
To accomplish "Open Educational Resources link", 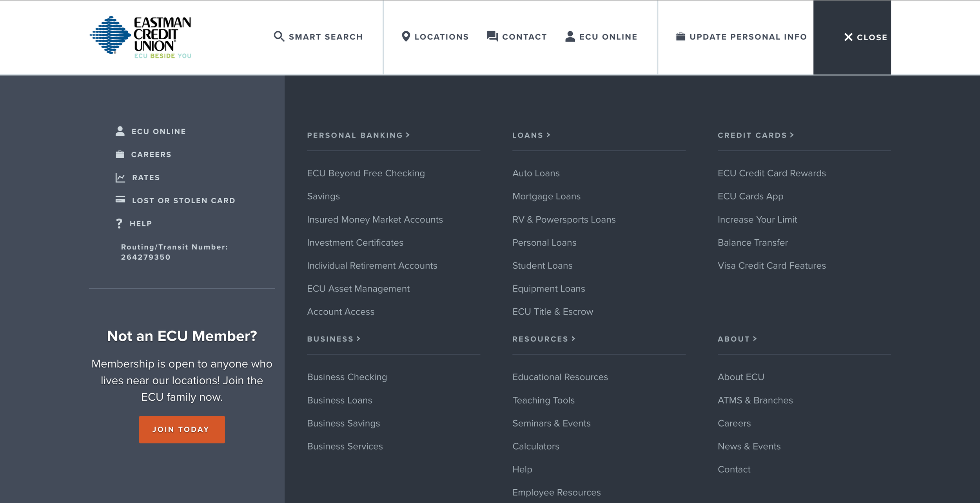I will click(560, 377).
